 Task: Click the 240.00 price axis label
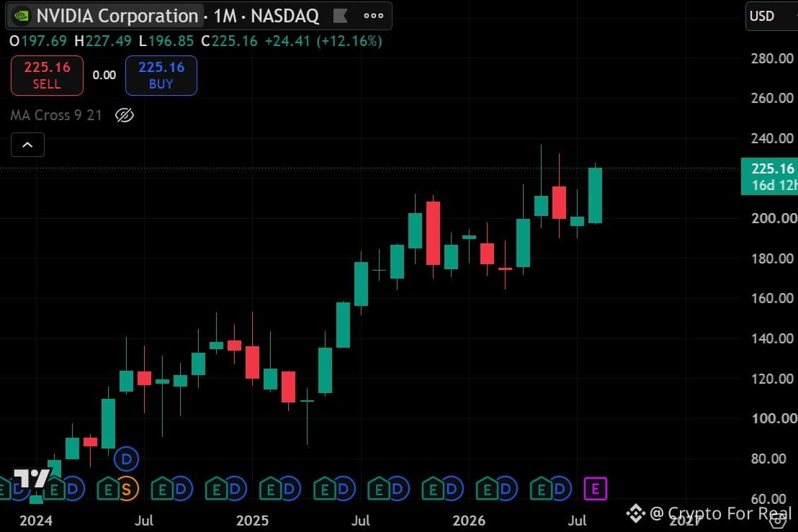coord(771,138)
